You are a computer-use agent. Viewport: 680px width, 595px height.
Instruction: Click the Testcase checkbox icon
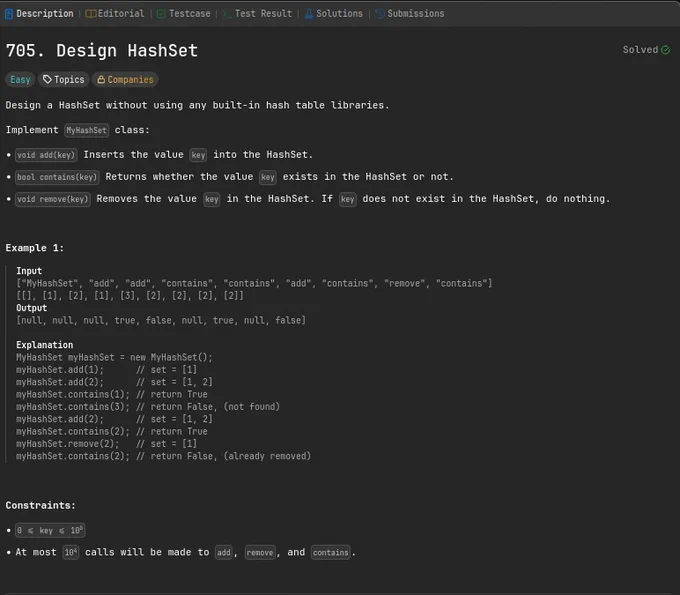click(x=161, y=14)
